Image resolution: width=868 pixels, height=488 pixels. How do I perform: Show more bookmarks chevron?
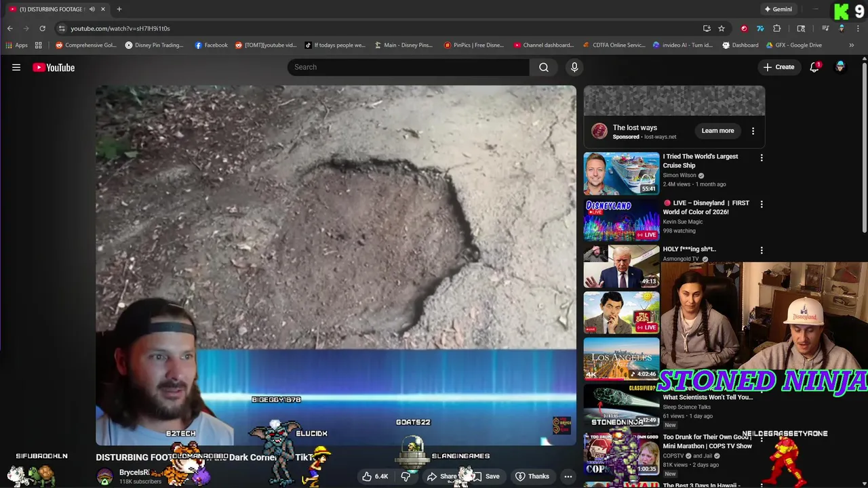(x=852, y=45)
